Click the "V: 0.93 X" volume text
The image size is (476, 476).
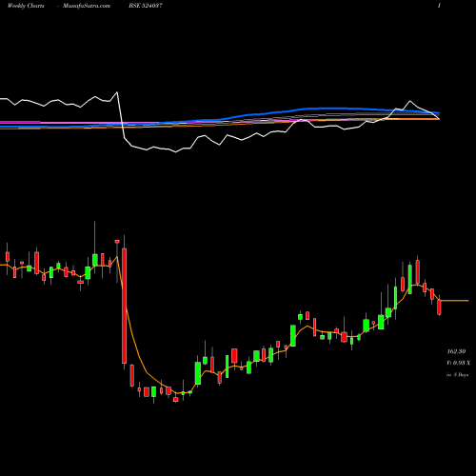tap(459, 363)
